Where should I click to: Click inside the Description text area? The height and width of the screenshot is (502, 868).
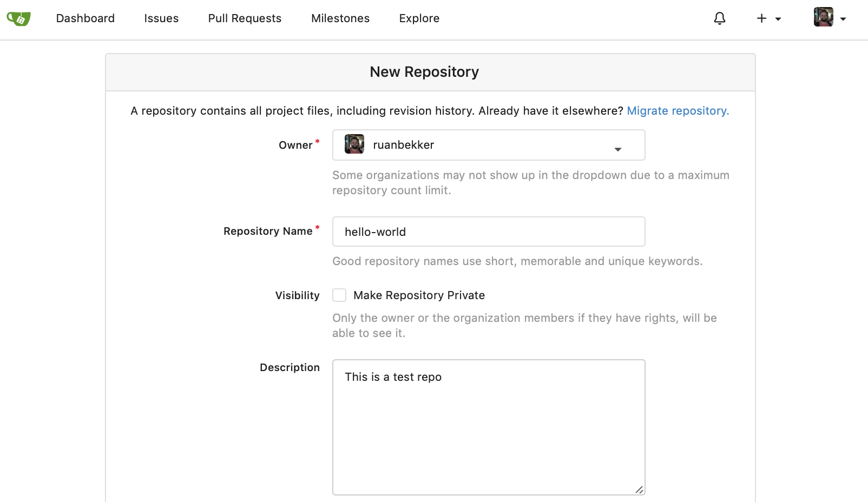(489, 427)
